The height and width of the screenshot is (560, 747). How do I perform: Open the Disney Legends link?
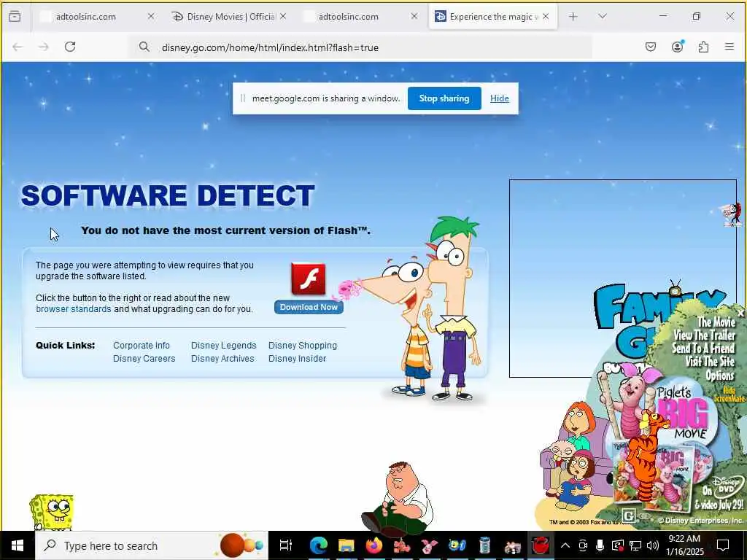223,345
